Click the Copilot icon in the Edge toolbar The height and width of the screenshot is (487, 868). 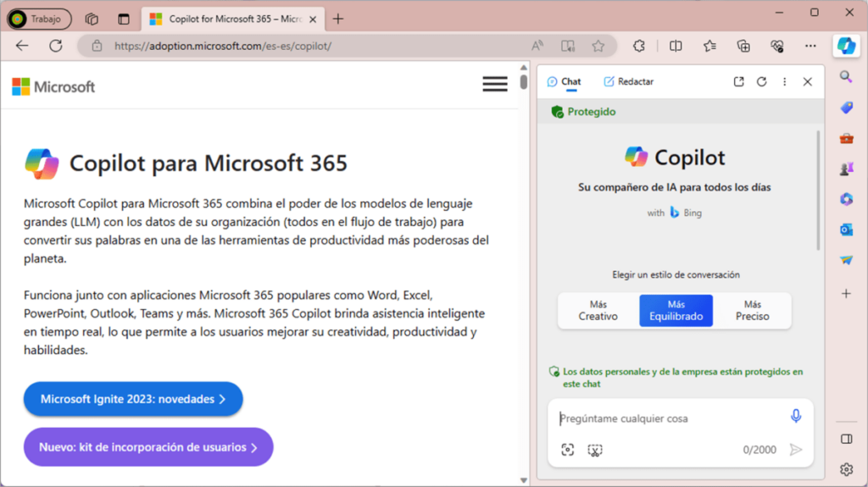point(845,46)
